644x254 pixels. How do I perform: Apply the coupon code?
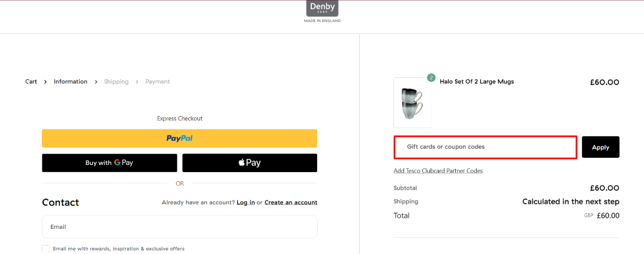600,147
